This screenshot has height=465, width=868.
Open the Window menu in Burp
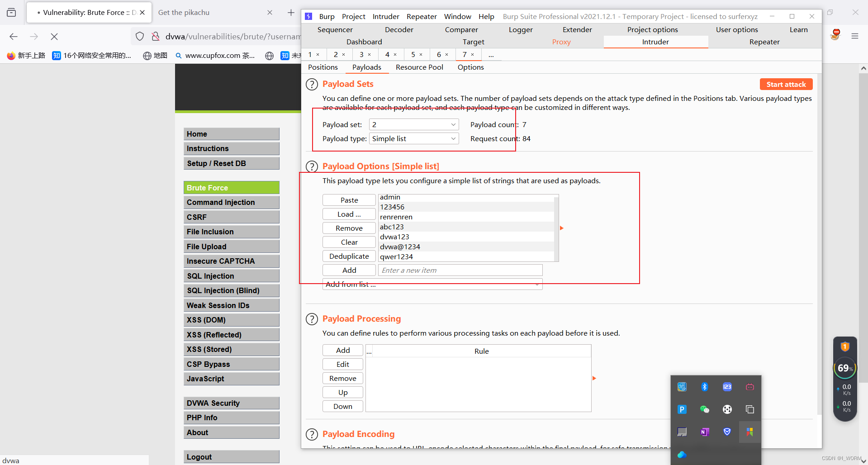457,17
